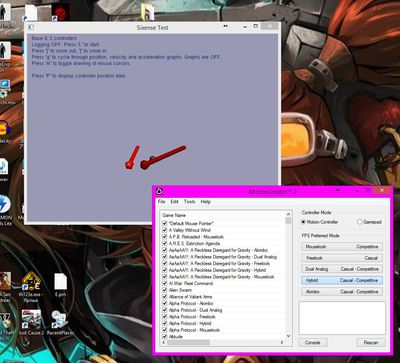
Task: Click the MotionCreator app icon in title bar
Action: tap(159, 191)
